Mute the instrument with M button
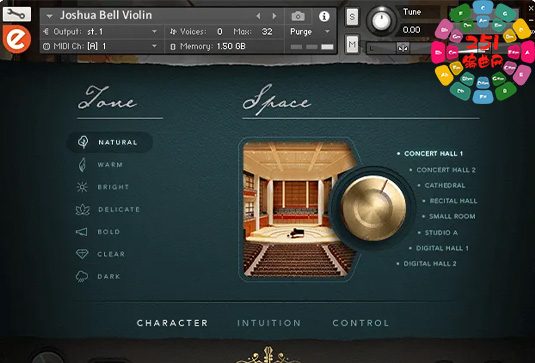Image resolution: width=535 pixels, height=363 pixels. pyautogui.click(x=352, y=44)
